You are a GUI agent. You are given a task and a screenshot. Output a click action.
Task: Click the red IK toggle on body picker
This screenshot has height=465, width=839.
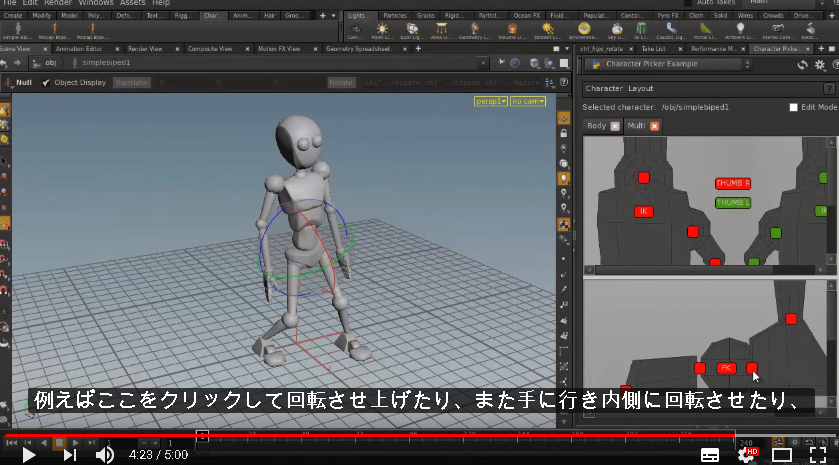tap(644, 211)
